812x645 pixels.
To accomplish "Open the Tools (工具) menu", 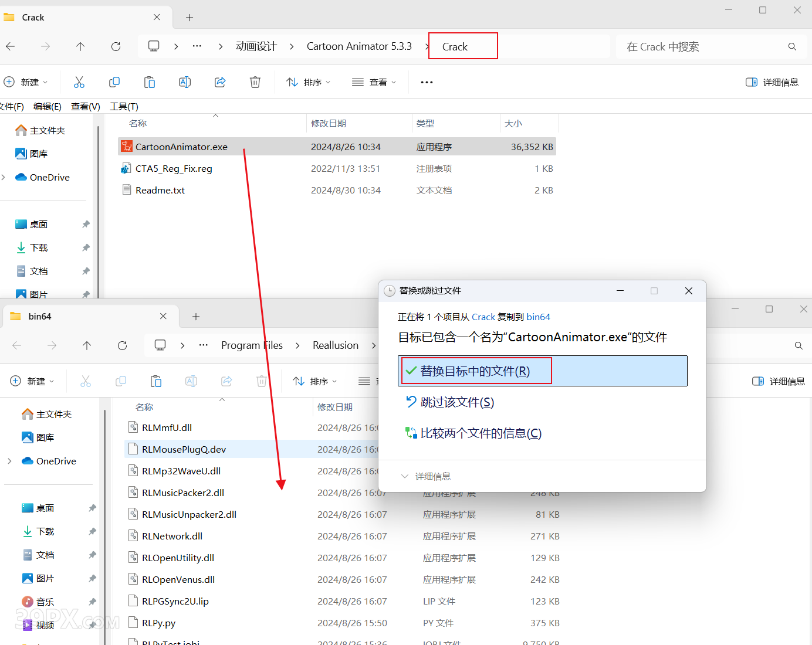I will 124,106.
